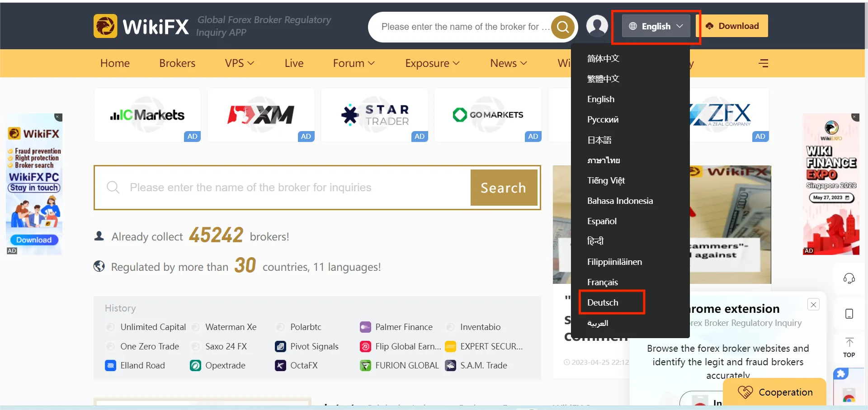Click the hamburger menu icon in nav bar
868x410 pixels.
(x=764, y=63)
